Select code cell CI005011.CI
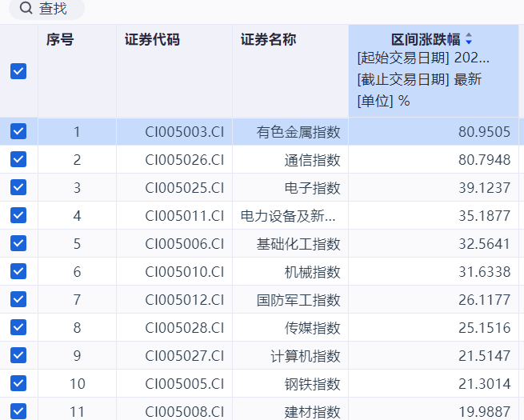The width and height of the screenshot is (524, 420). (174, 215)
